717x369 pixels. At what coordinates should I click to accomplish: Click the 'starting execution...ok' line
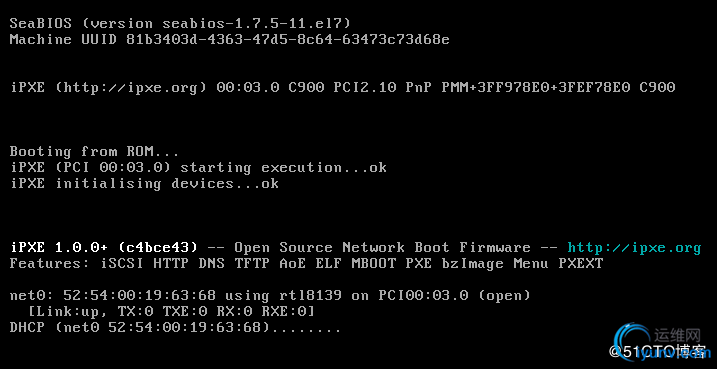tap(198, 167)
